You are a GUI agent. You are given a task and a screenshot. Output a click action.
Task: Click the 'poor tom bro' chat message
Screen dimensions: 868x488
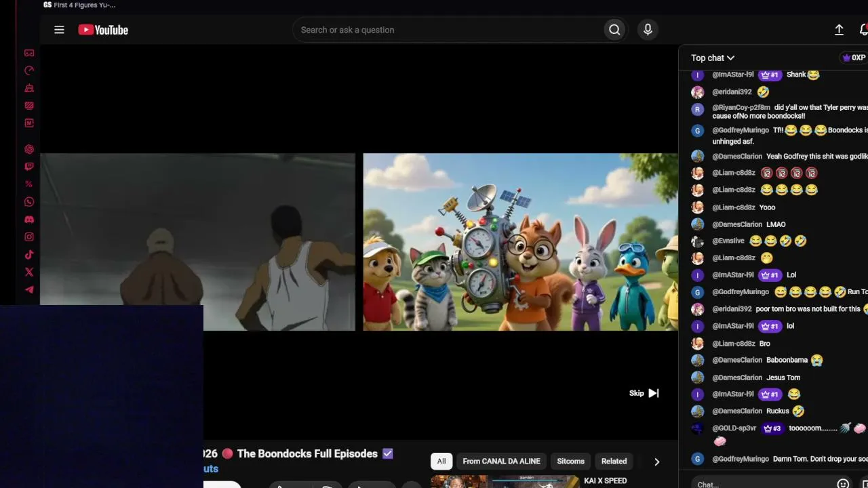click(x=808, y=309)
